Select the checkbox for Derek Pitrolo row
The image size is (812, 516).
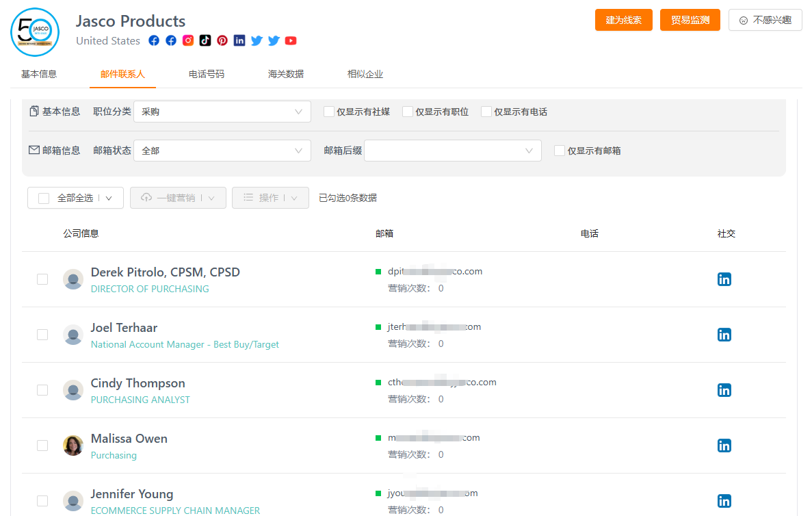(42, 279)
